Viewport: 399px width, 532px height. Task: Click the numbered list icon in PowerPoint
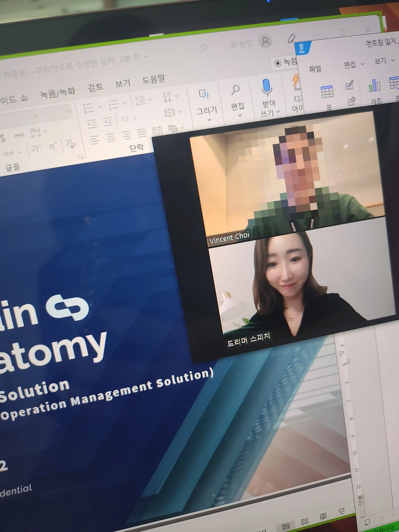point(113,104)
